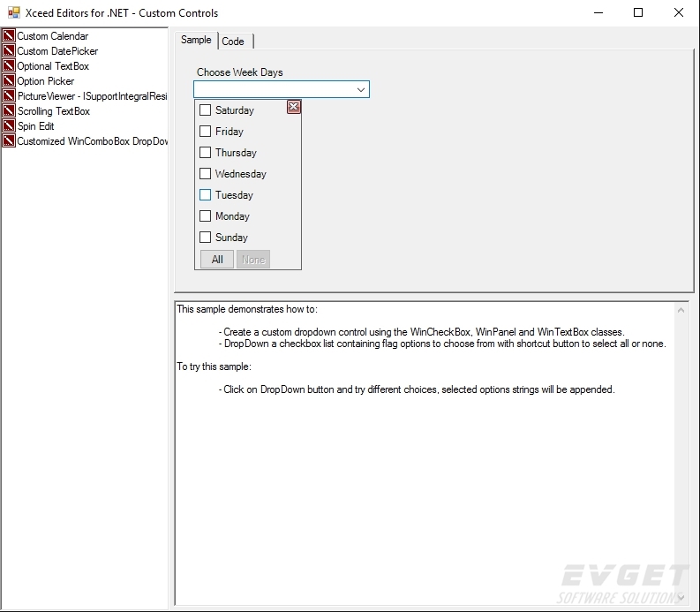
Task: Select all days with the All button
Action: 217,259
